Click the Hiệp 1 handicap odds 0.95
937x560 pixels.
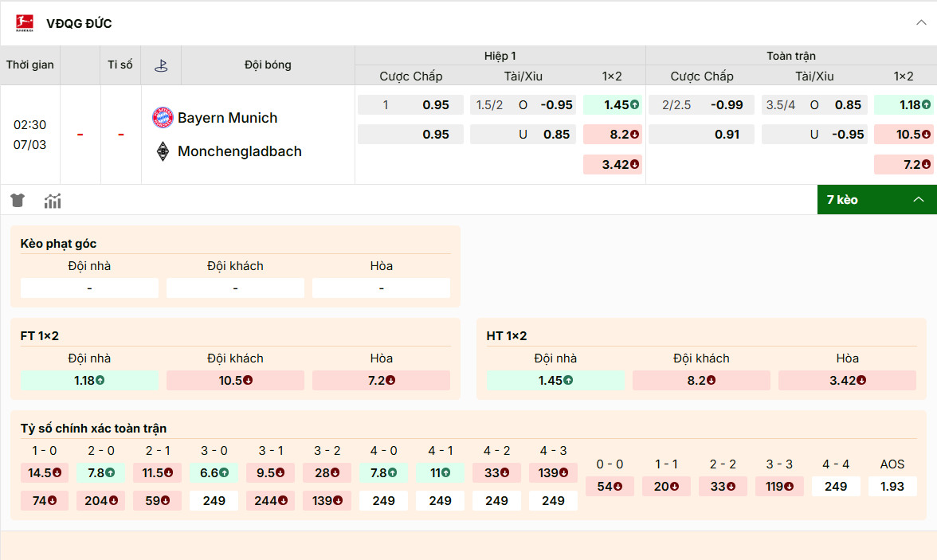click(x=410, y=104)
